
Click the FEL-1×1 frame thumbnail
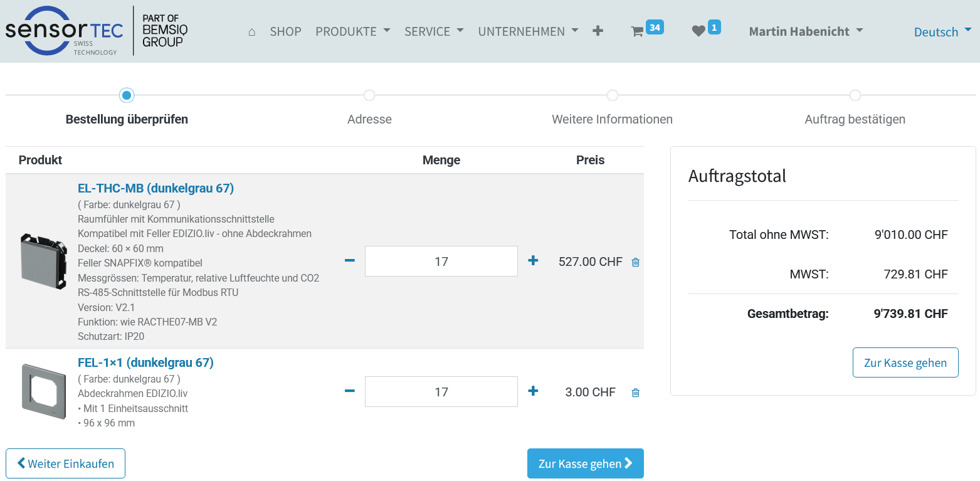click(x=43, y=391)
